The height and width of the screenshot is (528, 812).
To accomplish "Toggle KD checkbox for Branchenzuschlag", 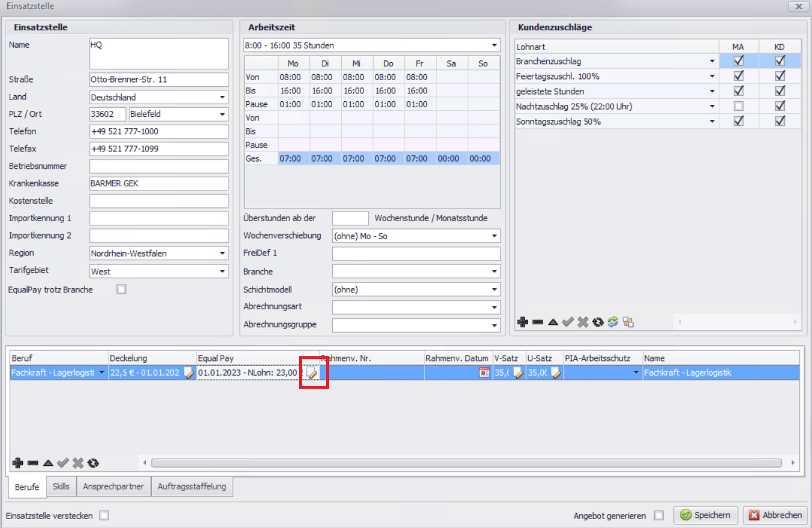I will click(780, 61).
